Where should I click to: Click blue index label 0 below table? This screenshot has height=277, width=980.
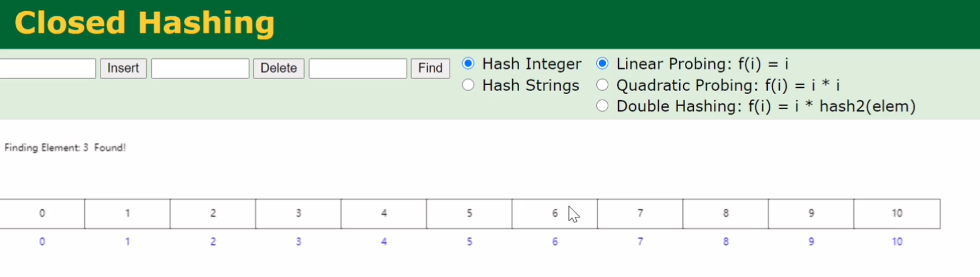pos(42,242)
